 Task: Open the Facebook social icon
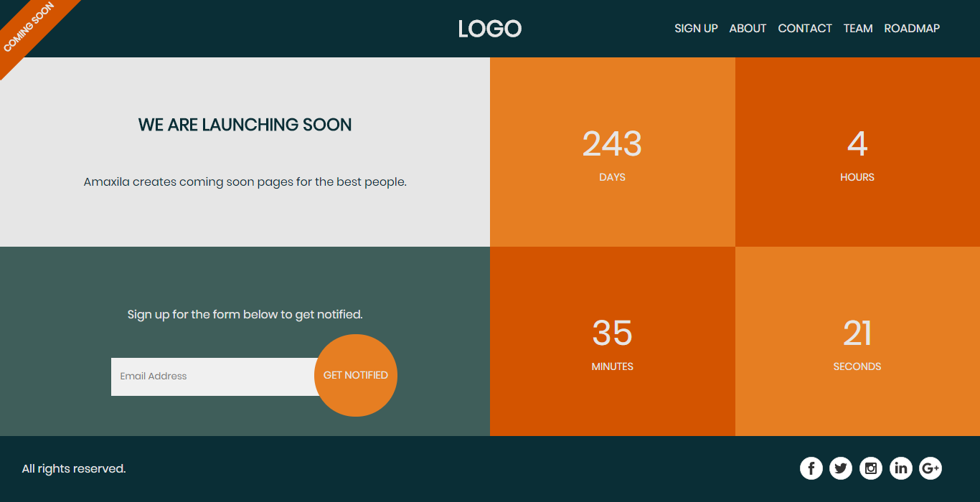811,468
